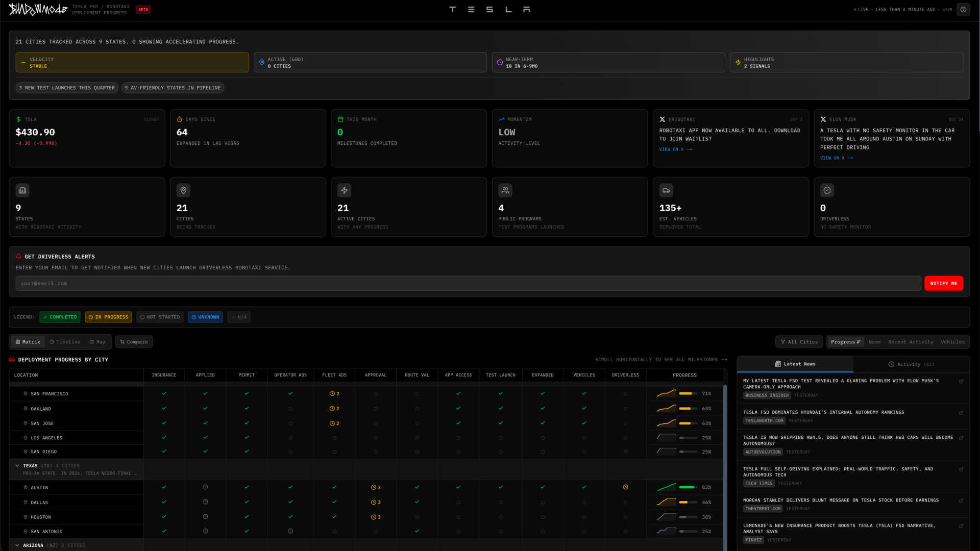Open external link for Business Insider article
Viewport: 980px width, 551px height.
961,382
